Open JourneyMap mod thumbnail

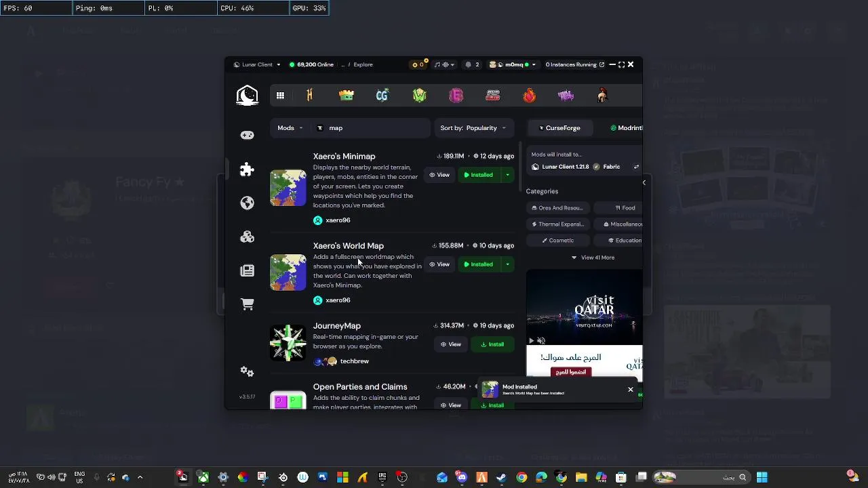pos(288,344)
